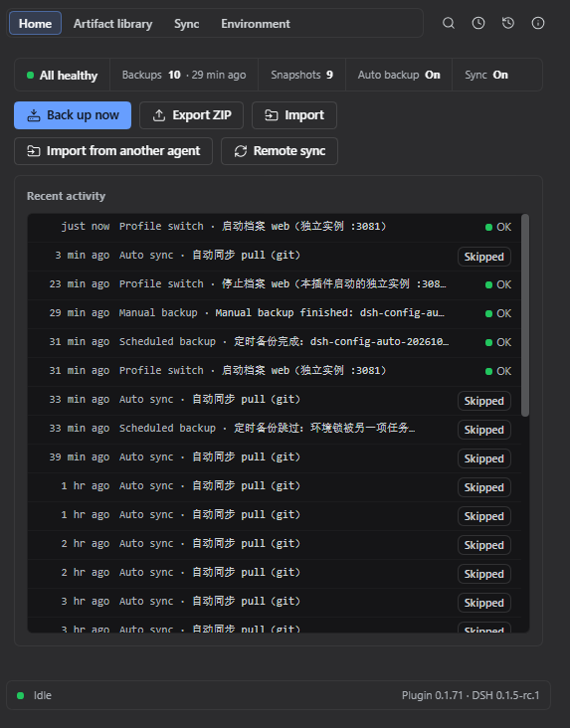Select the 29 min ago Manual backup entry
Viewport: 570px width, 728px height.
tap(275, 314)
